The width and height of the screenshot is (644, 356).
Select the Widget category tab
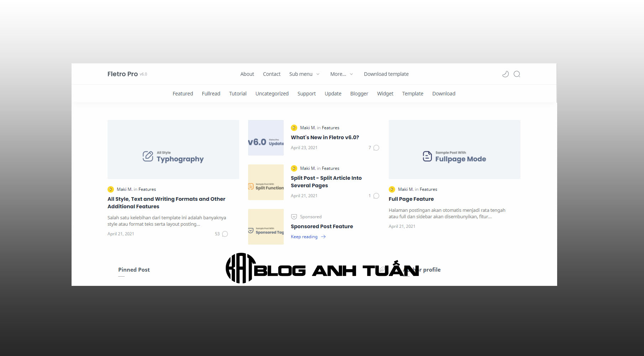pyautogui.click(x=385, y=94)
